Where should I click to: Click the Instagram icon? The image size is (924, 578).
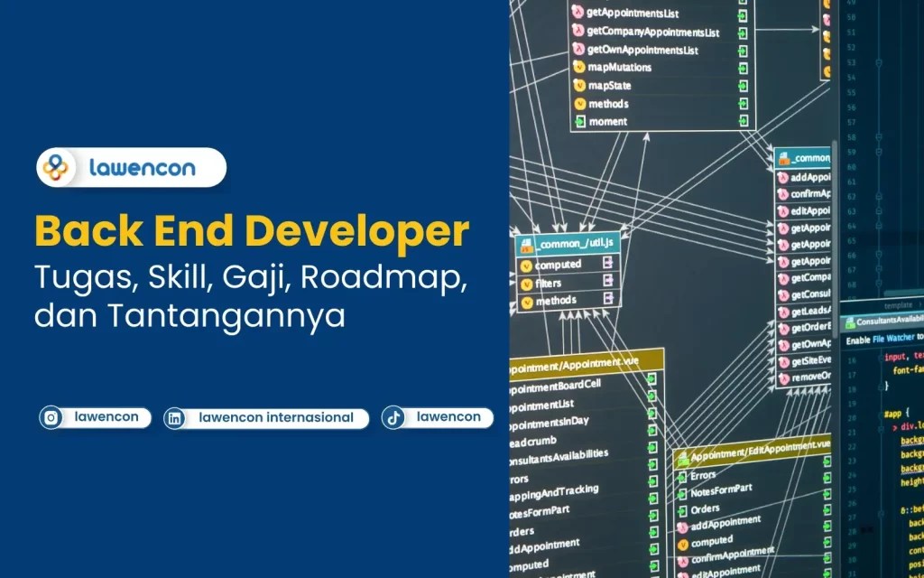point(51,417)
